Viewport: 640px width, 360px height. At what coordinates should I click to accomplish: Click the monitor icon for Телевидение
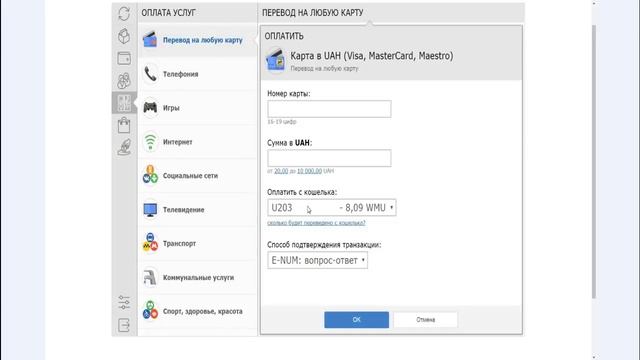coord(150,210)
